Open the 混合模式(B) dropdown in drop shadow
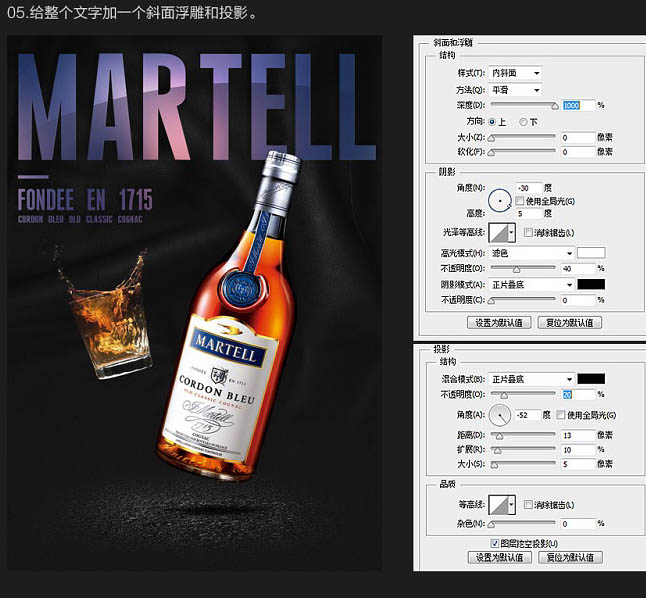This screenshot has width=646, height=598. tap(531, 379)
